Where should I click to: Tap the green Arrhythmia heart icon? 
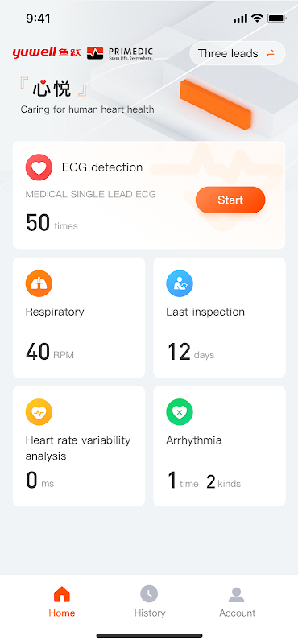pos(180,412)
